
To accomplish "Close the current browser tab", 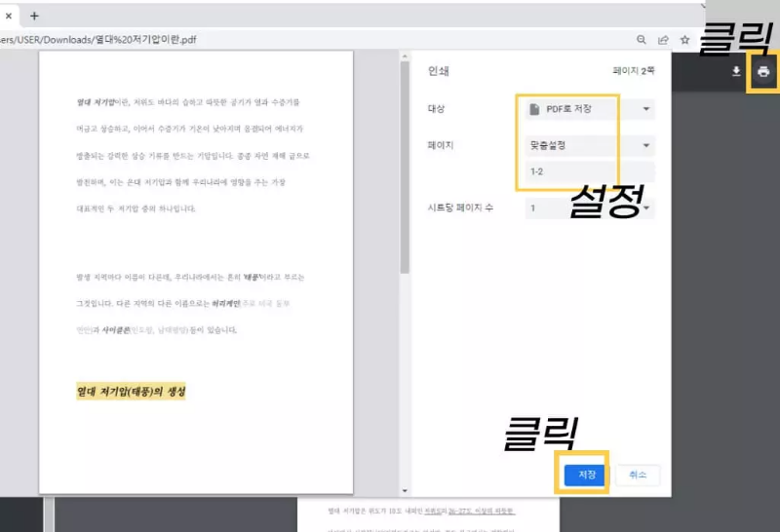I will (x=9, y=16).
